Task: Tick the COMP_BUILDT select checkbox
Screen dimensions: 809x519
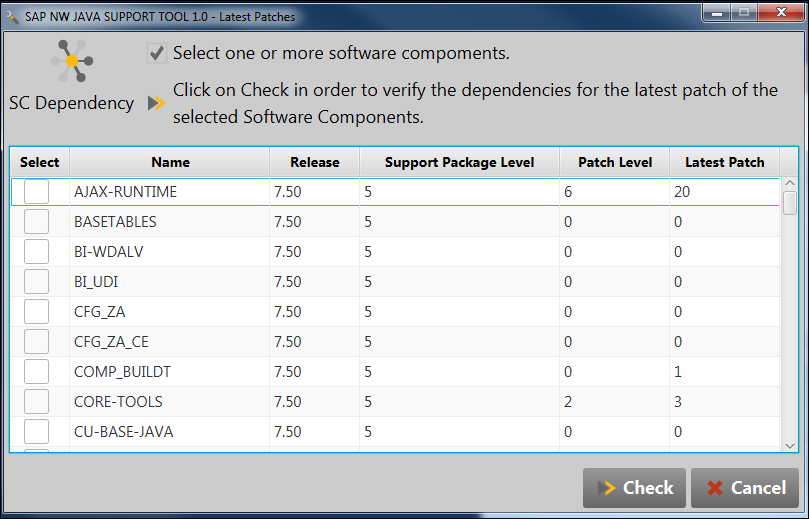Action: pos(37,371)
